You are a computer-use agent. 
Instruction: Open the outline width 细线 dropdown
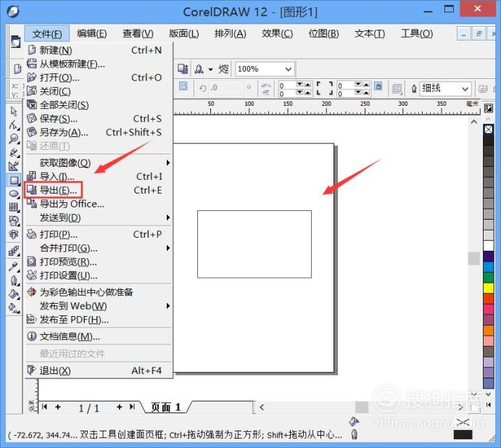pos(465,89)
